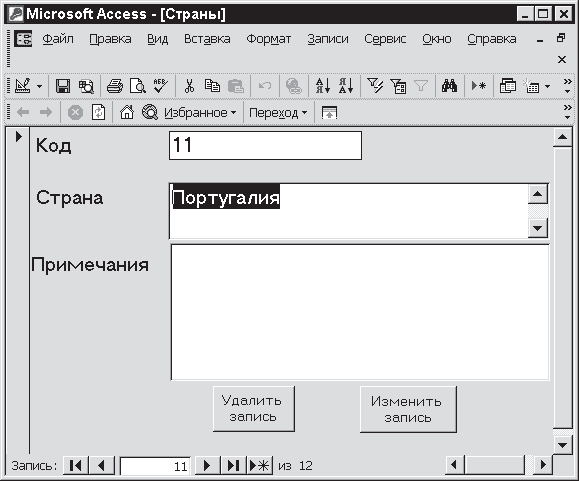Open the Записи menu
This screenshot has width=579, height=481.
(328, 39)
